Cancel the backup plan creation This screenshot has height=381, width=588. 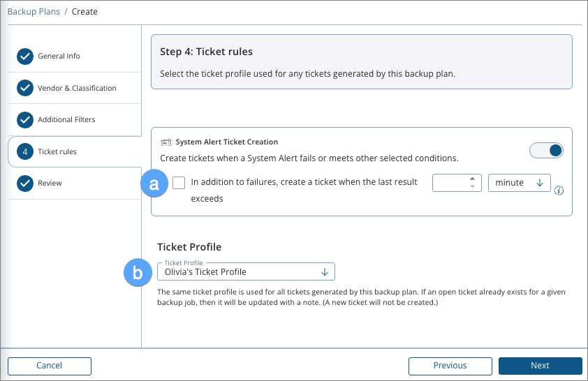coord(50,366)
